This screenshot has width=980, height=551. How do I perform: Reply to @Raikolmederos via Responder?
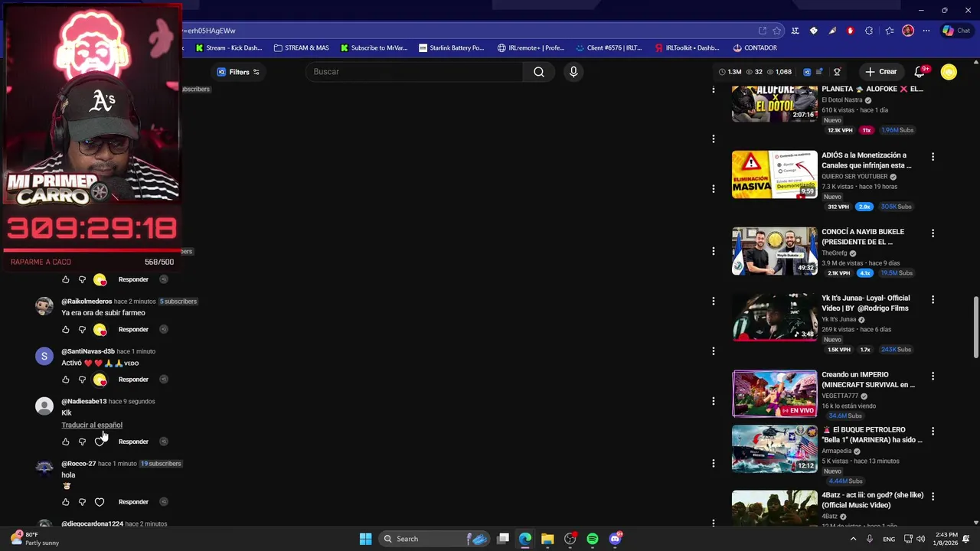[133, 330]
